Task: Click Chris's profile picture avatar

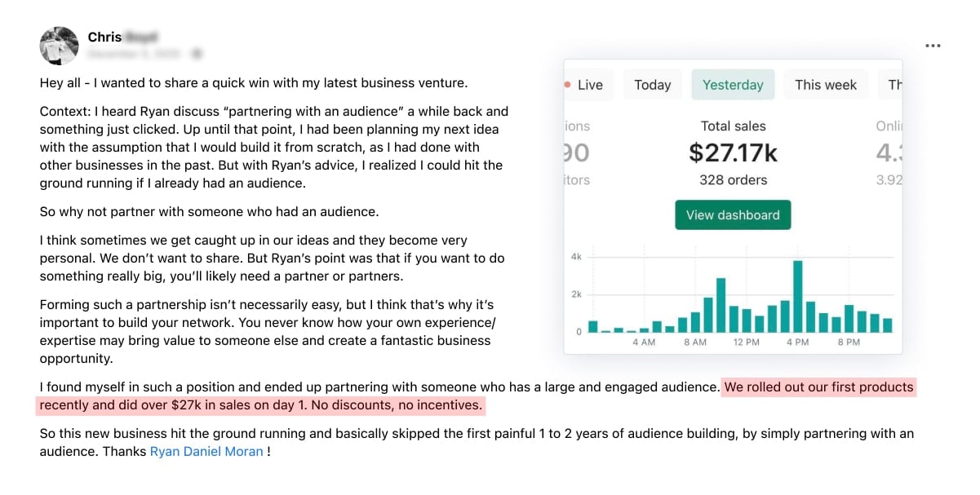Action: point(59,46)
